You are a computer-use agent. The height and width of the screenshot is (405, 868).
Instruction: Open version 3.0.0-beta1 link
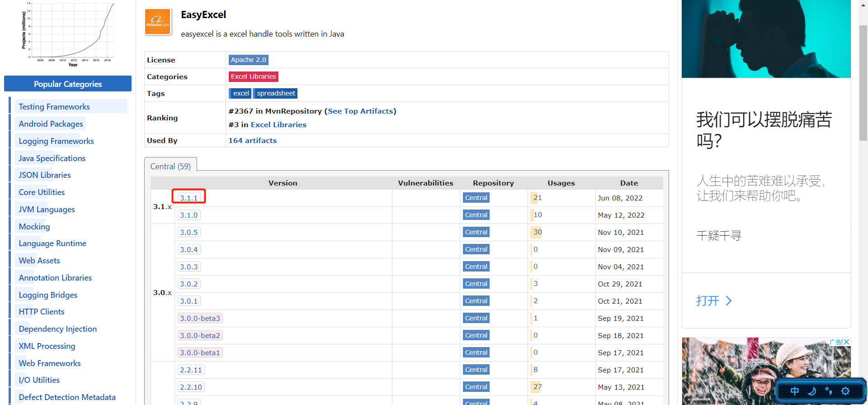click(x=200, y=353)
